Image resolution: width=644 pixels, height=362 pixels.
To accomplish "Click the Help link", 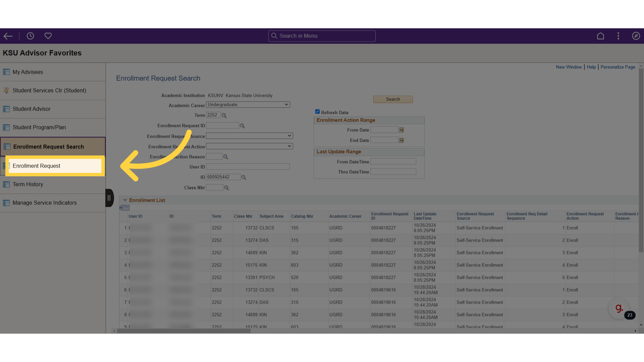I will tap(591, 67).
